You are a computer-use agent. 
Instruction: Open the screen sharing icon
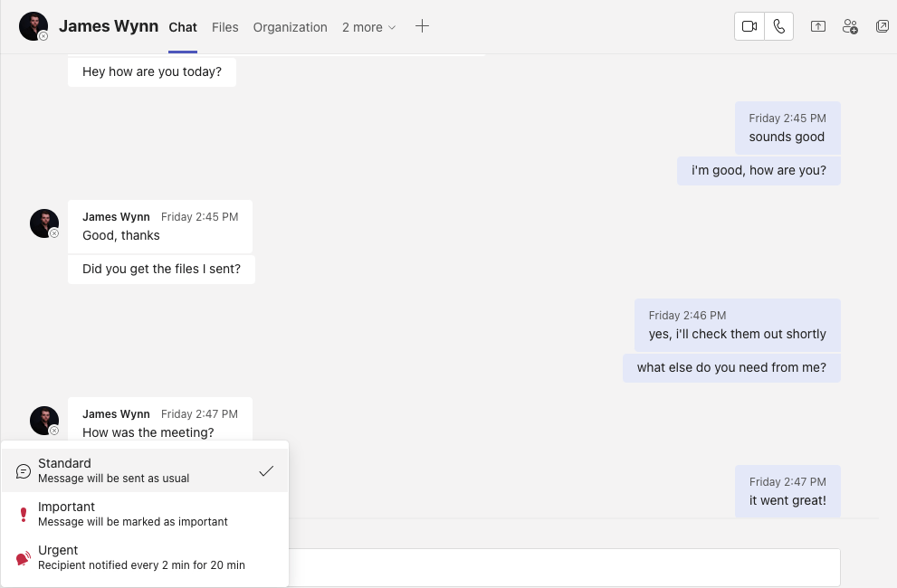(x=817, y=26)
